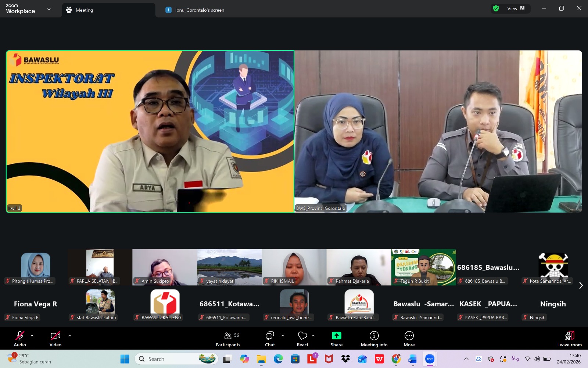Viewport: 588px width, 368px height.
Task: Show next page of participant thumbnails
Action: 581,286
